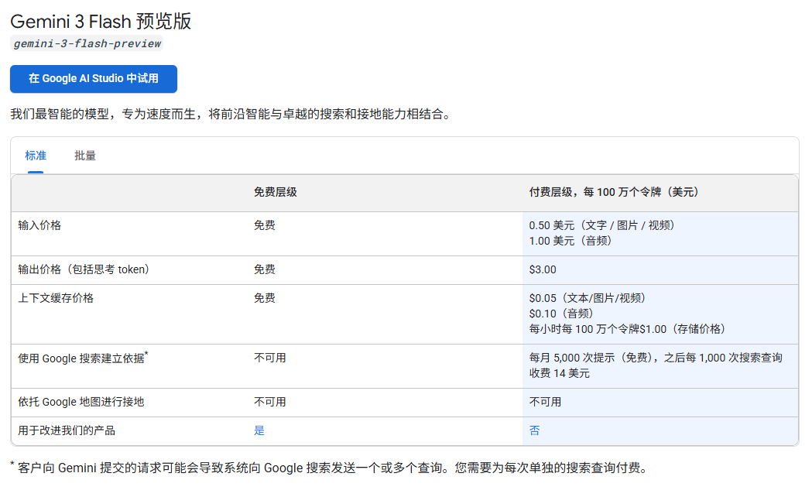
Task: Click the '依托 Google 地图进行接地' row label
Action: click(x=81, y=402)
